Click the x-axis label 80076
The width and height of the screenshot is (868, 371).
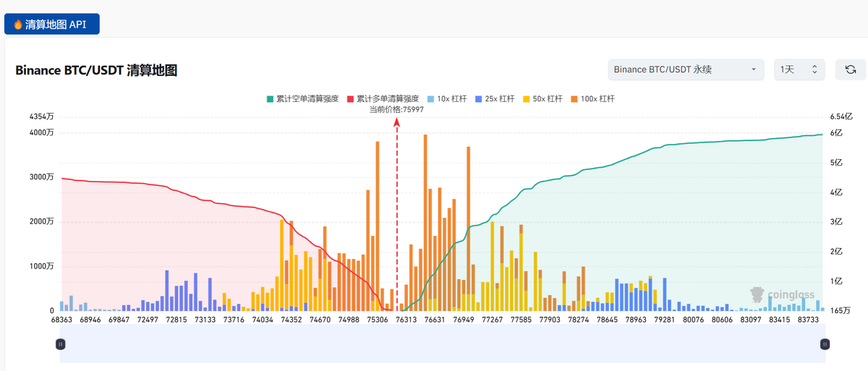pyautogui.click(x=693, y=320)
